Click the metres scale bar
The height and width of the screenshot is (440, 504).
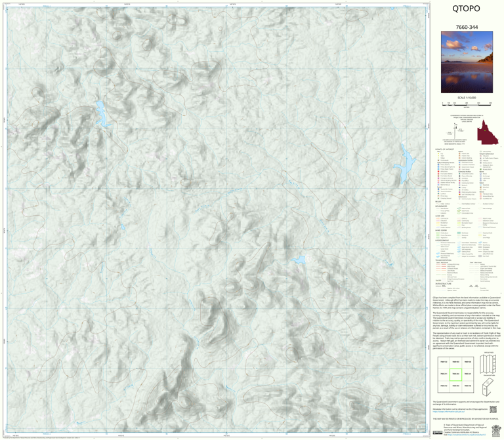[467, 104]
